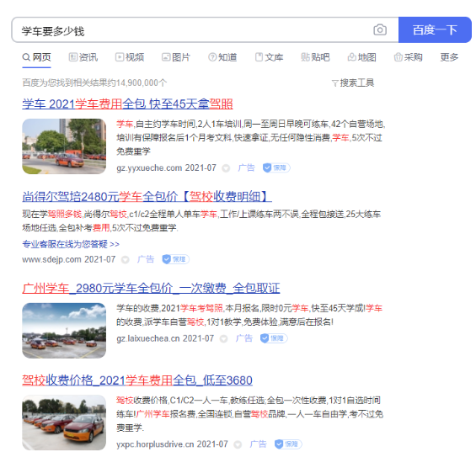Click result count text 约14,900,000个
This screenshot has width=476, height=457.
(137, 82)
